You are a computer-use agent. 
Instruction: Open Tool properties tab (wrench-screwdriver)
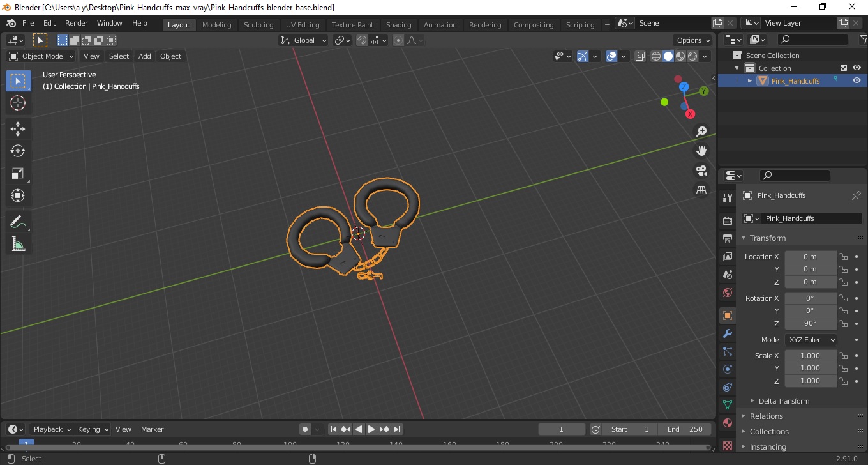pyautogui.click(x=728, y=197)
